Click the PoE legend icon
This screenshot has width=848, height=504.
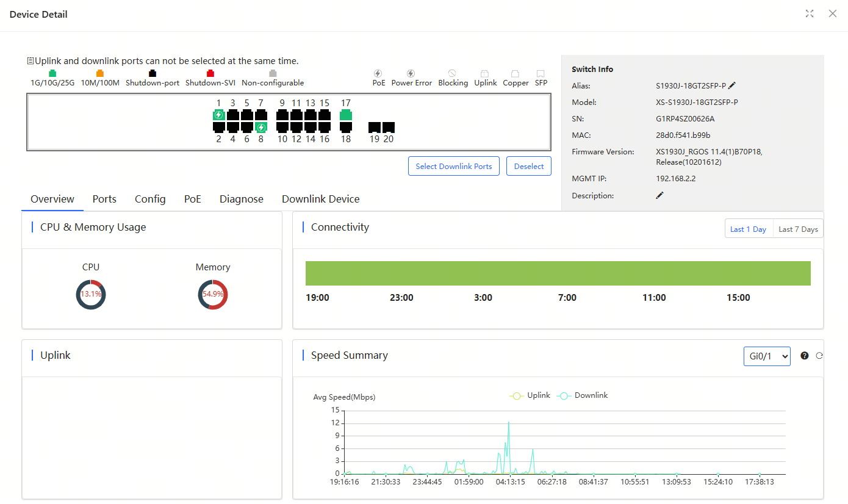pos(378,73)
